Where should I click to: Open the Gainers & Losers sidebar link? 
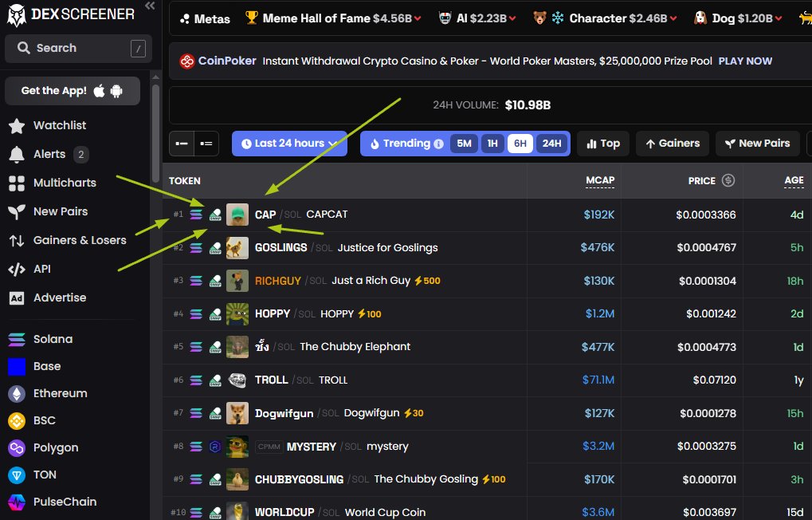(80, 241)
